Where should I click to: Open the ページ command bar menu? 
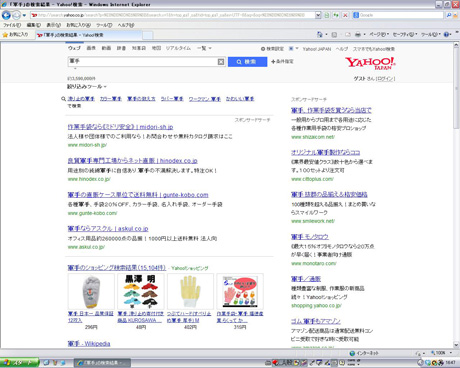(x=379, y=34)
